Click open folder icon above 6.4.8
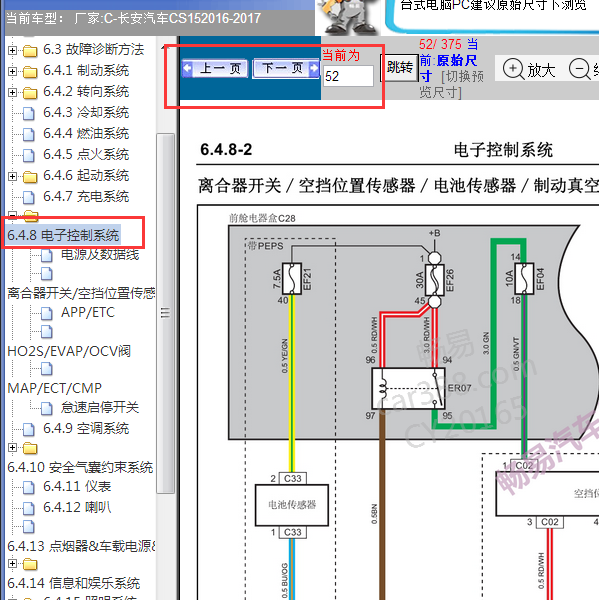Image resolution: width=599 pixels, height=600 pixels. [31, 216]
